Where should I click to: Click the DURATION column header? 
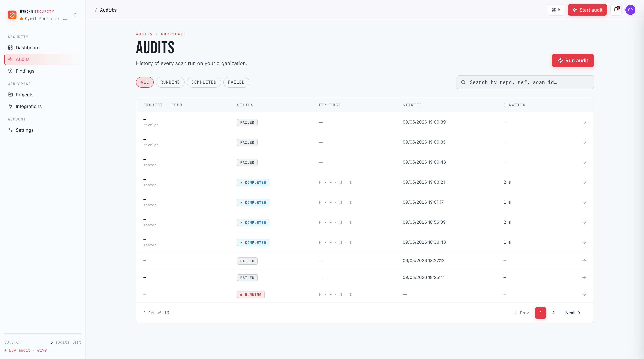[514, 105]
